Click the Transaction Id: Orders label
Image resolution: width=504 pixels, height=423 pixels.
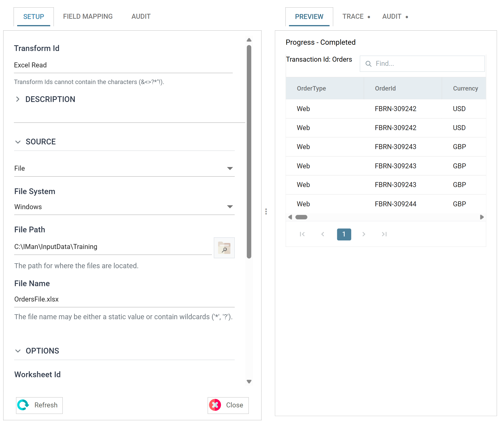319,59
